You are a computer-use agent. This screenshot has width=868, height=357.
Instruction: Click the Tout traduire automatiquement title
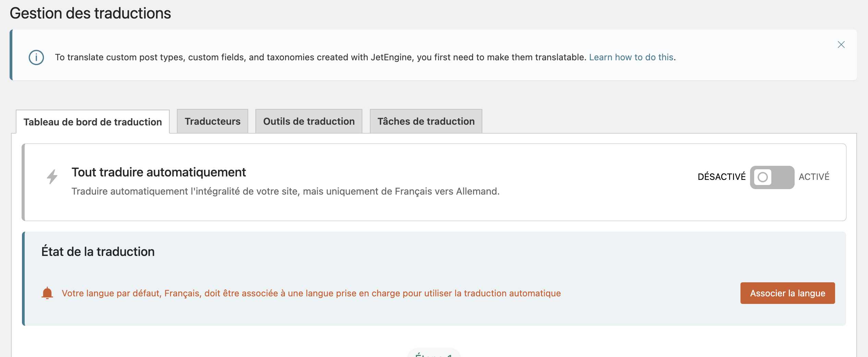pyautogui.click(x=159, y=172)
